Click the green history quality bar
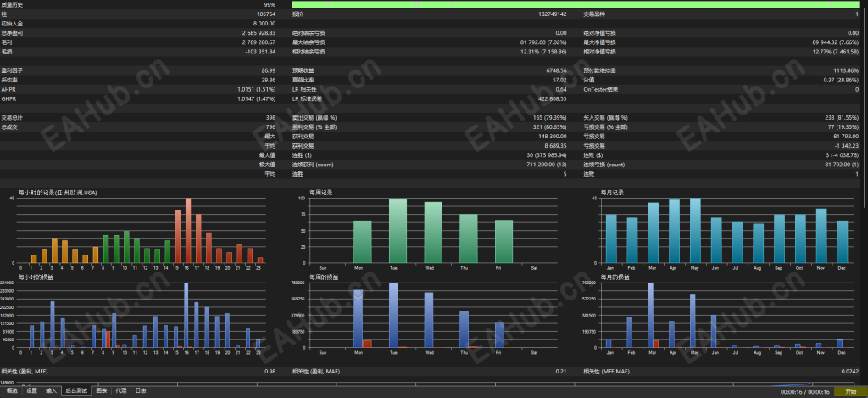Image resolution: width=868 pixels, height=398 pixels. click(x=580, y=4)
